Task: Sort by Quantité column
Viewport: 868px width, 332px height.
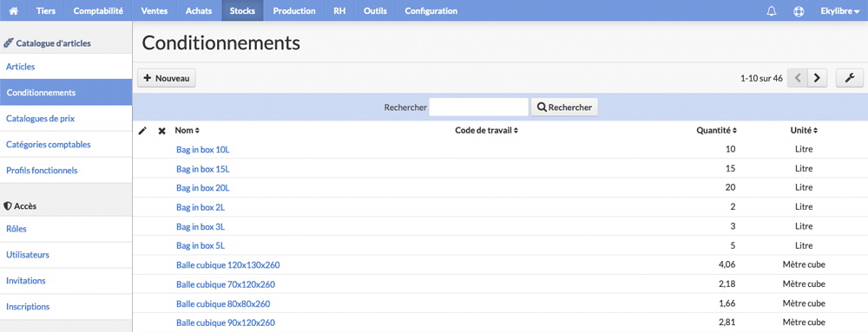Action: click(716, 131)
